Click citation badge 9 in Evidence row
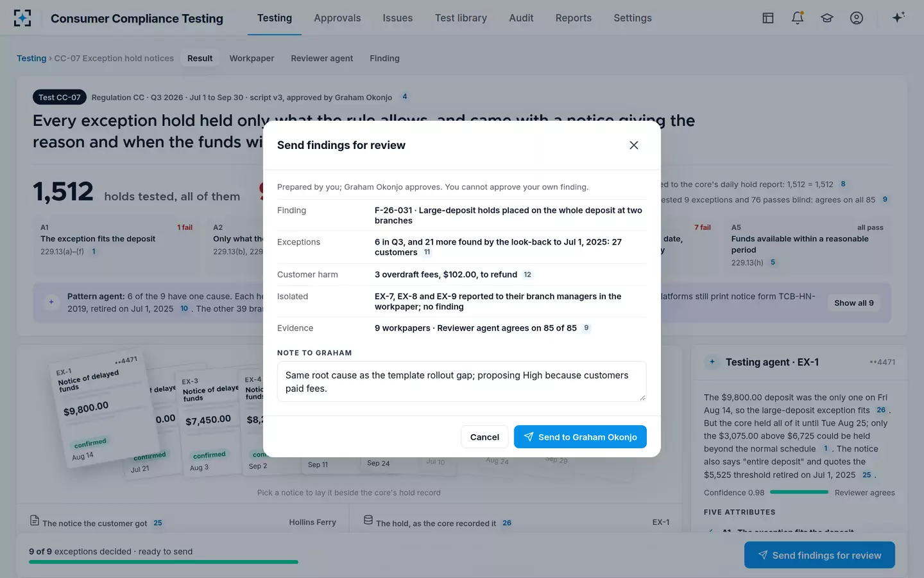924x578 pixels. click(586, 328)
